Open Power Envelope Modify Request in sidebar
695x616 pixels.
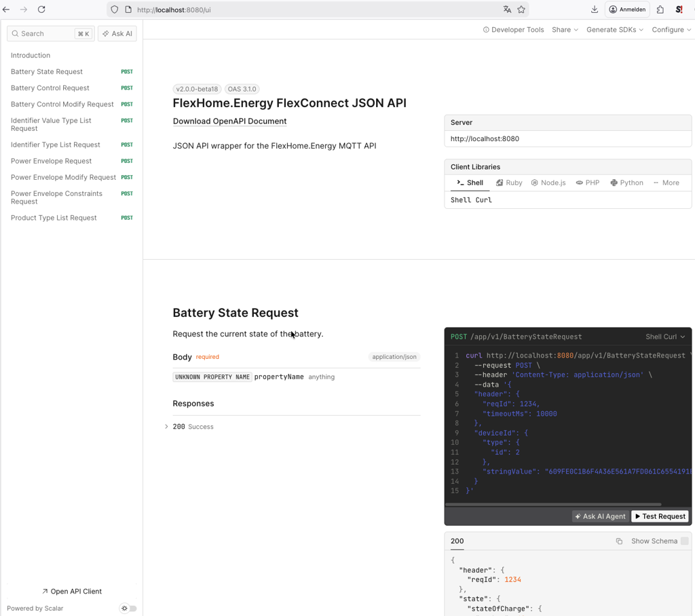tap(72, 177)
